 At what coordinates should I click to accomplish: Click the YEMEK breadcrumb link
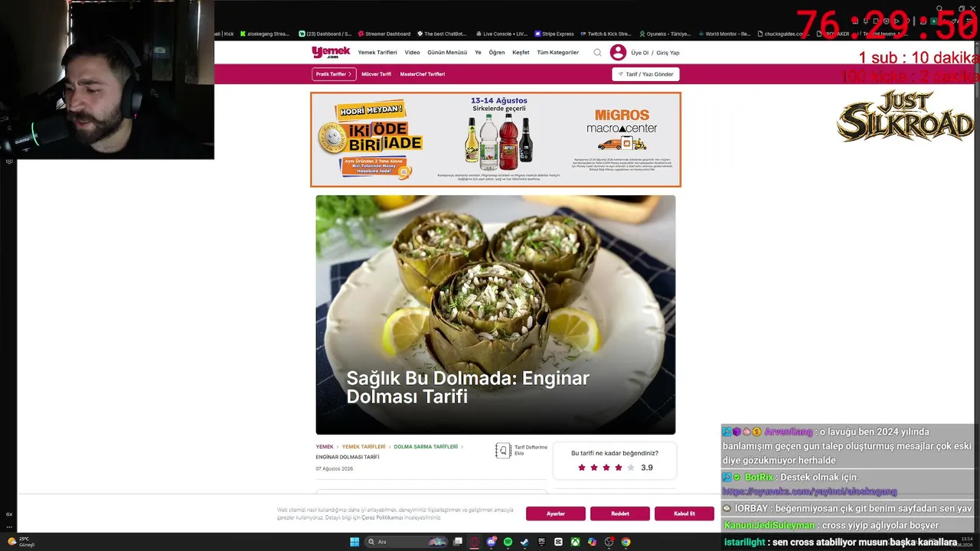coord(325,447)
